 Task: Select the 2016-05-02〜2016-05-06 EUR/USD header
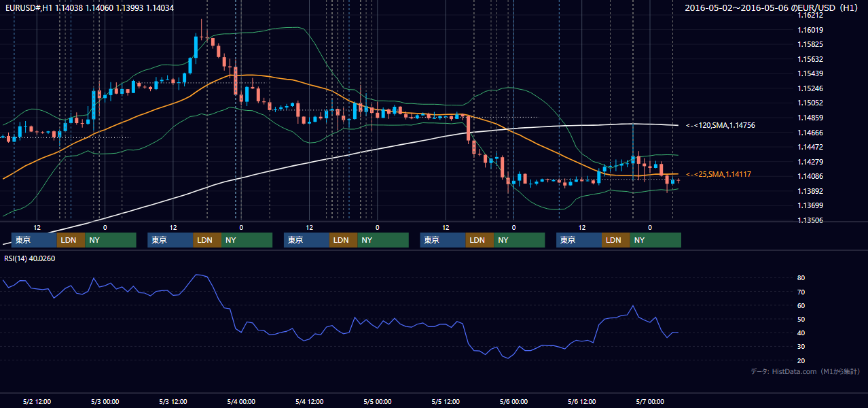click(x=772, y=7)
